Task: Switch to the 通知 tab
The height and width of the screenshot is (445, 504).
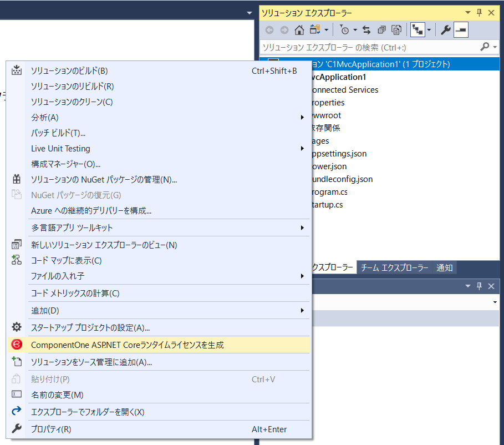Action: 445,267
